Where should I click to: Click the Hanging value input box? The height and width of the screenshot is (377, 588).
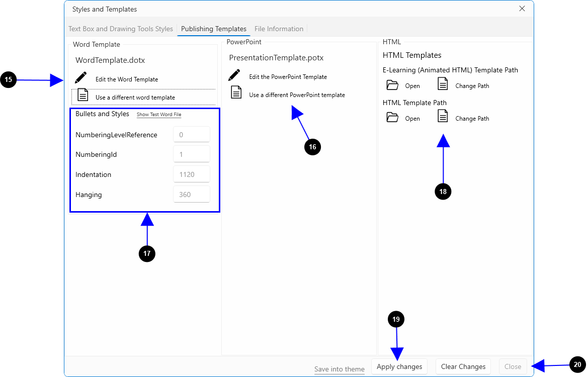point(192,195)
